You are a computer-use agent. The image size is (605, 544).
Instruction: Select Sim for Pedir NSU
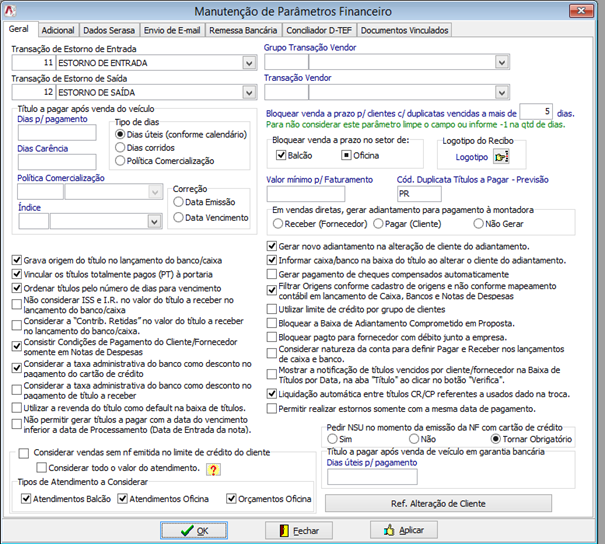point(332,439)
